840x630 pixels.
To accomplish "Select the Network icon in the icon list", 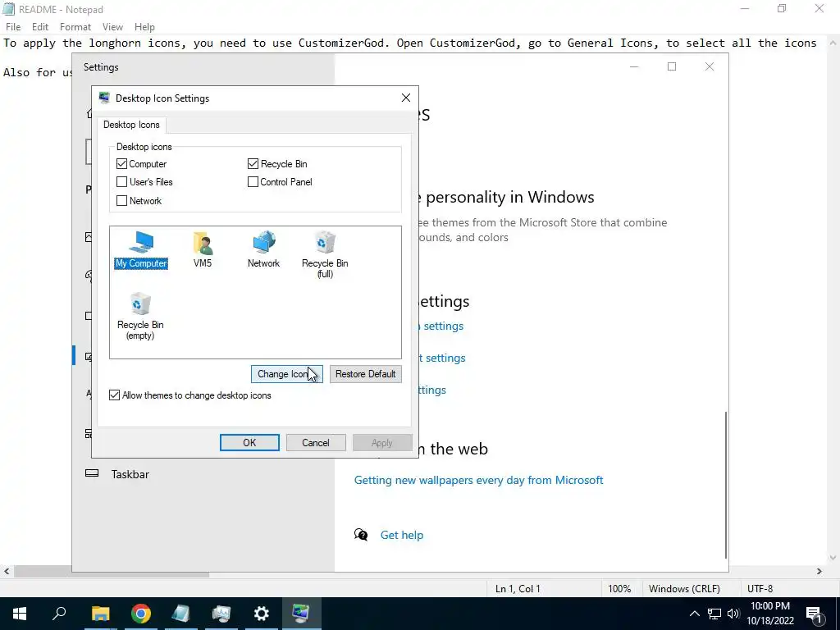I will click(x=263, y=249).
